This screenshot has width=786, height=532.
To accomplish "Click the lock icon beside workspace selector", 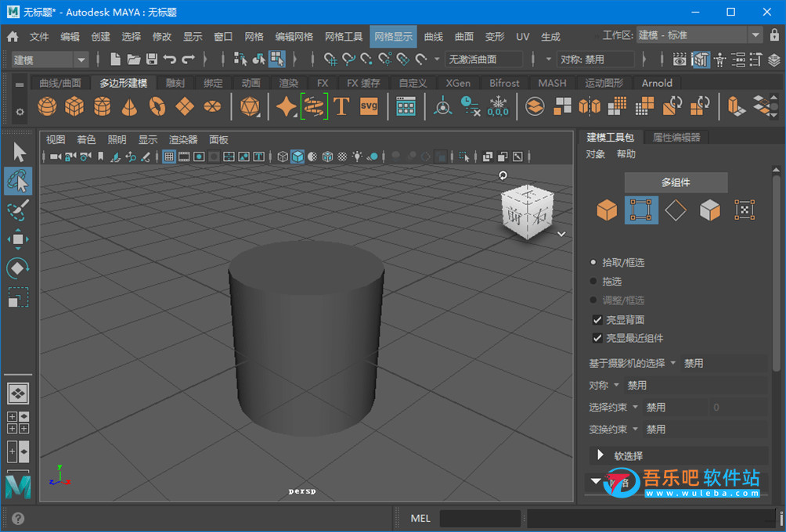I will coord(774,35).
